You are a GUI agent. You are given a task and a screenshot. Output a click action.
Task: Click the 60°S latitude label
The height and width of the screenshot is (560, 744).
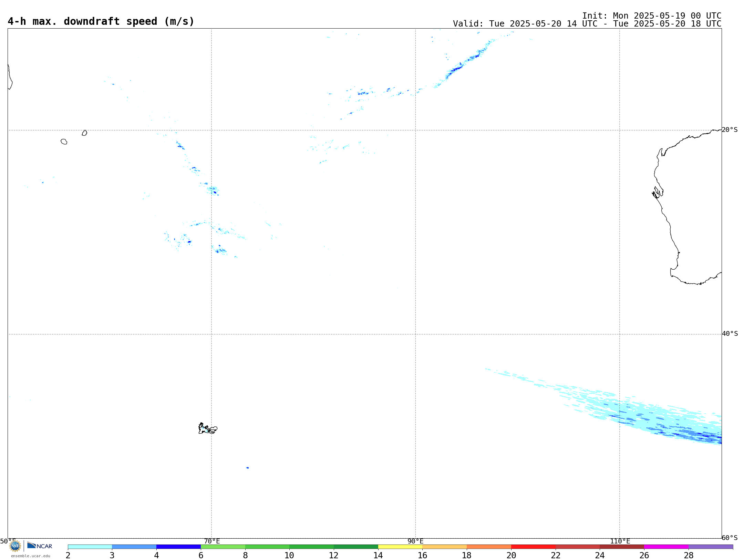pos(730,538)
